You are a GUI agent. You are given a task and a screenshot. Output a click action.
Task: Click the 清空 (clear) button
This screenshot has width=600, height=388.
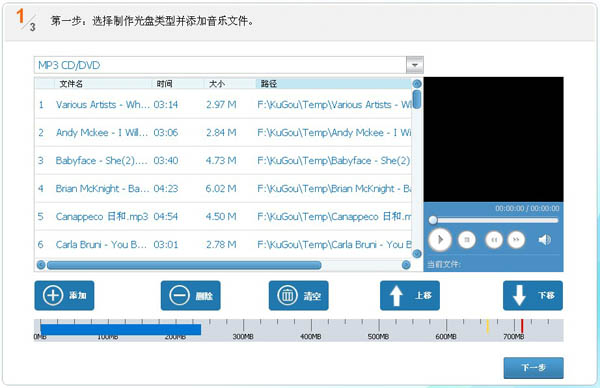coord(298,295)
